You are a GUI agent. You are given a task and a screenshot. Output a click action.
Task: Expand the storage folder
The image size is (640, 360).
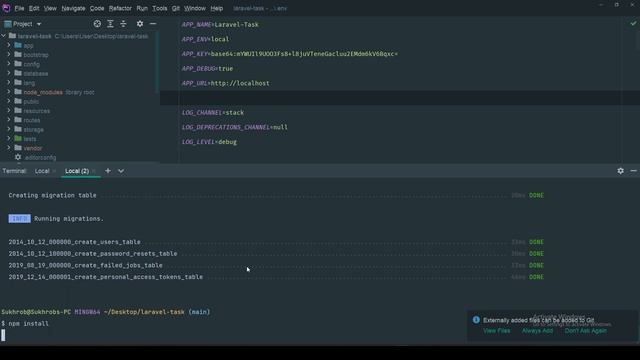pyautogui.click(x=9, y=129)
